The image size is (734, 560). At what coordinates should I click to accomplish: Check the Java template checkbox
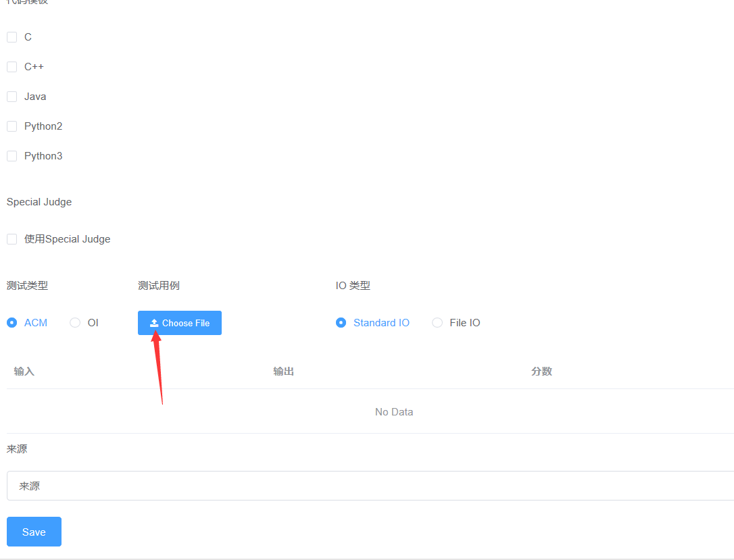pos(11,97)
